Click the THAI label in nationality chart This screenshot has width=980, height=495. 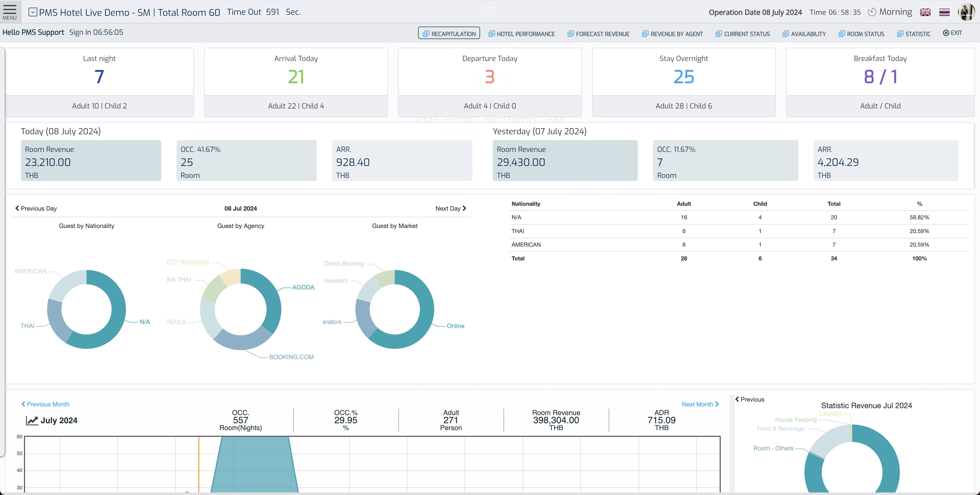(x=27, y=326)
